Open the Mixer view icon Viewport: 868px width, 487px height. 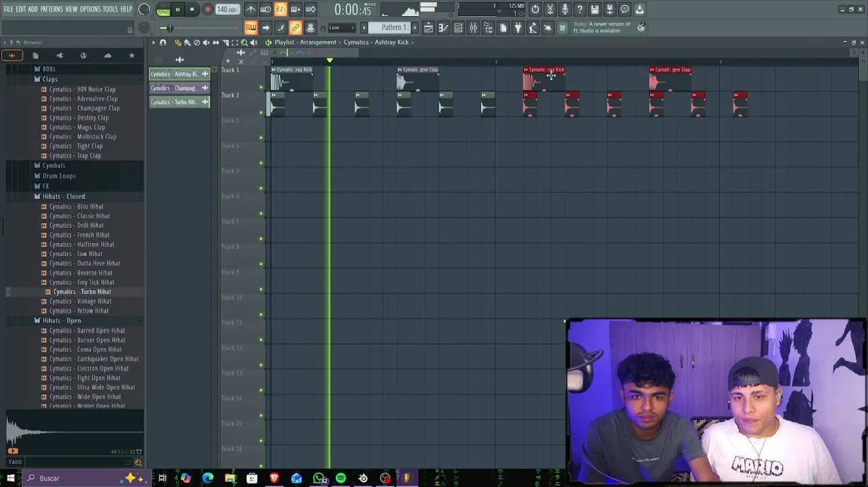pyautogui.click(x=473, y=28)
